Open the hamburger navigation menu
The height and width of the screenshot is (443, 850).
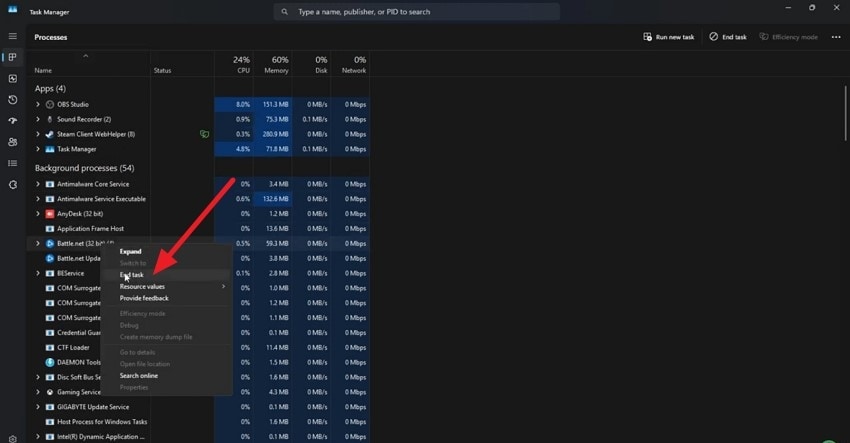[x=12, y=36]
